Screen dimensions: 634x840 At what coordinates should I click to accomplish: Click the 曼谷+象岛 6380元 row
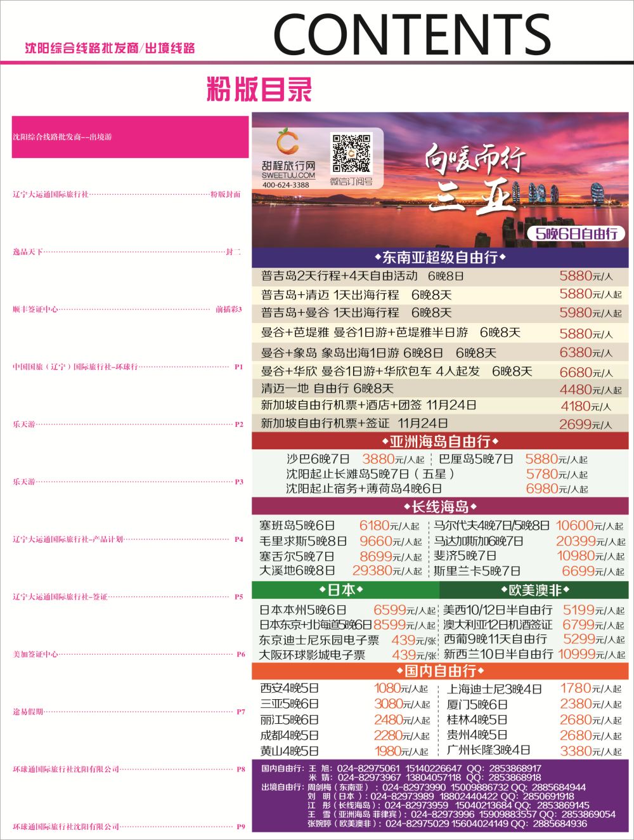pyautogui.click(x=440, y=352)
